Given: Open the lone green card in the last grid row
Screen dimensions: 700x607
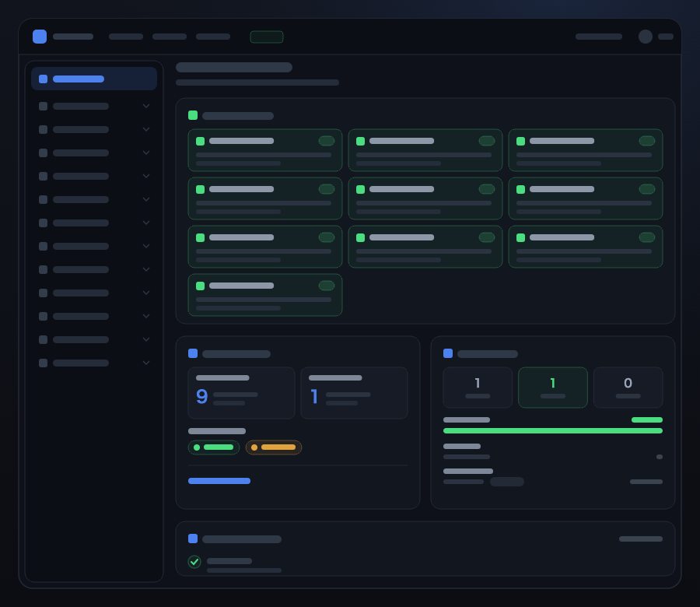Looking at the screenshot, I should click(x=265, y=295).
